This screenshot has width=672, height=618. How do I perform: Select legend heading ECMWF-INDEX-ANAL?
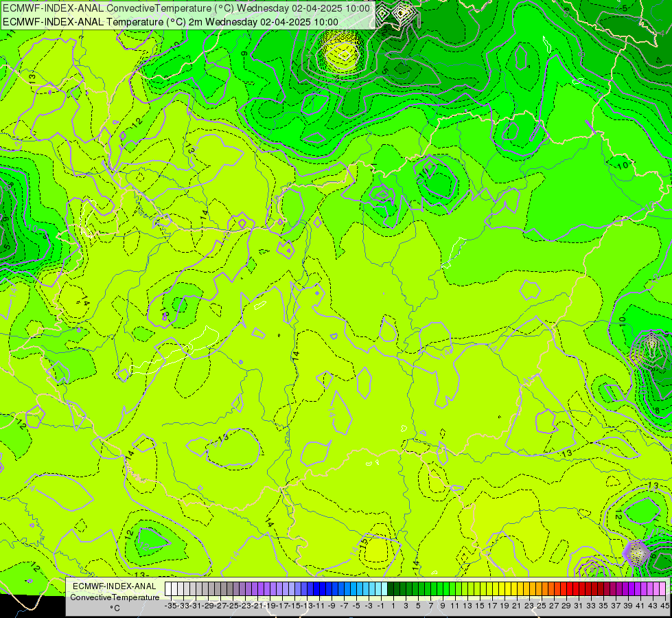click(115, 586)
